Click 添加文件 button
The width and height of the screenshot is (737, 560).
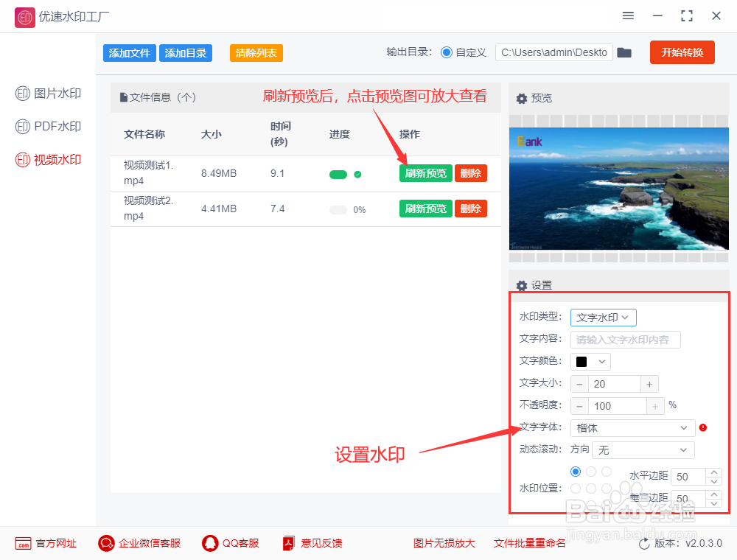point(129,53)
